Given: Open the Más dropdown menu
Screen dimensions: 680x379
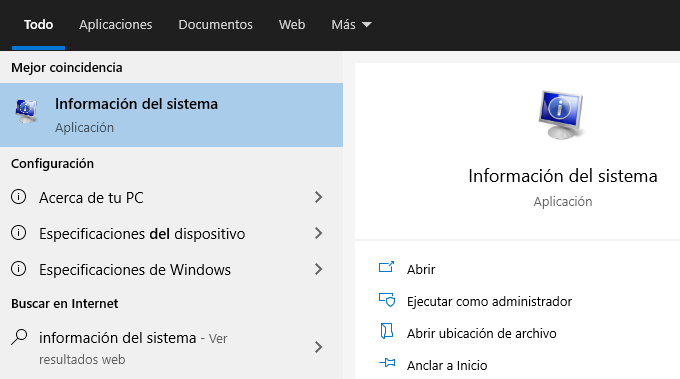Looking at the screenshot, I should coord(351,25).
